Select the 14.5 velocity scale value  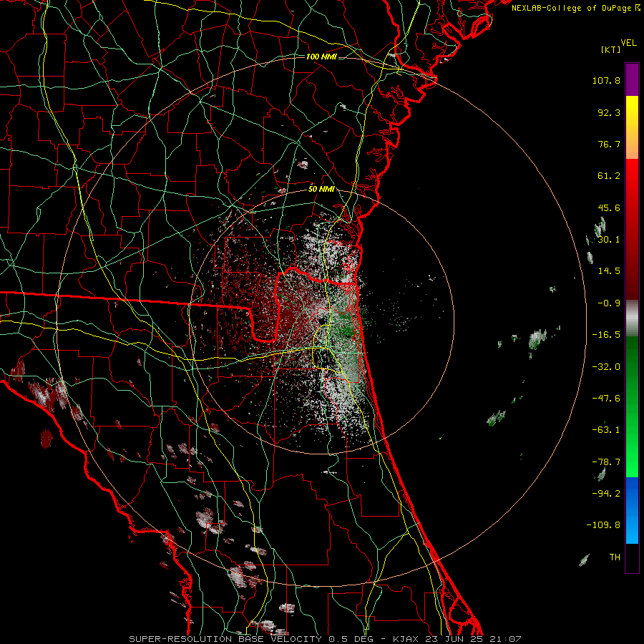[609, 271]
